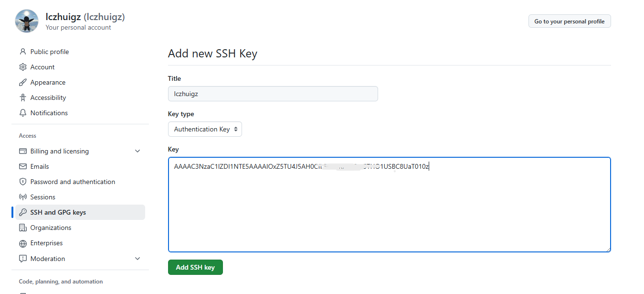Click the Emails envelope icon

pyautogui.click(x=23, y=166)
